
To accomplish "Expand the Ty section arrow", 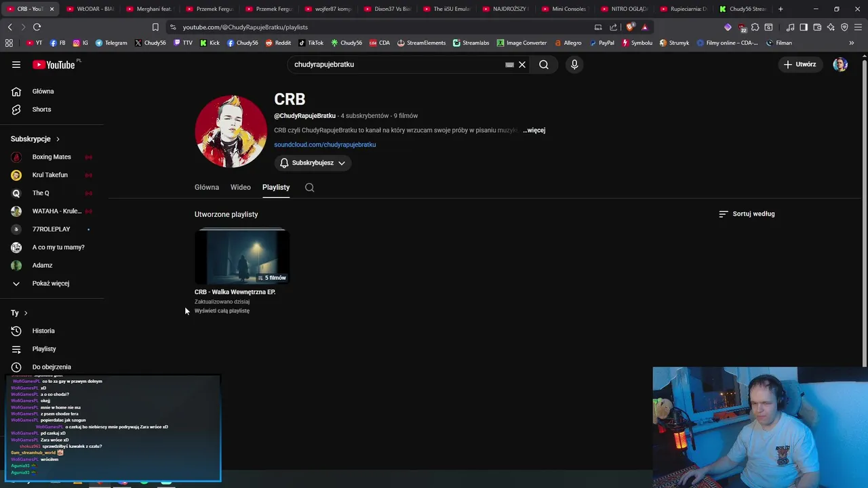I will pos(26,313).
